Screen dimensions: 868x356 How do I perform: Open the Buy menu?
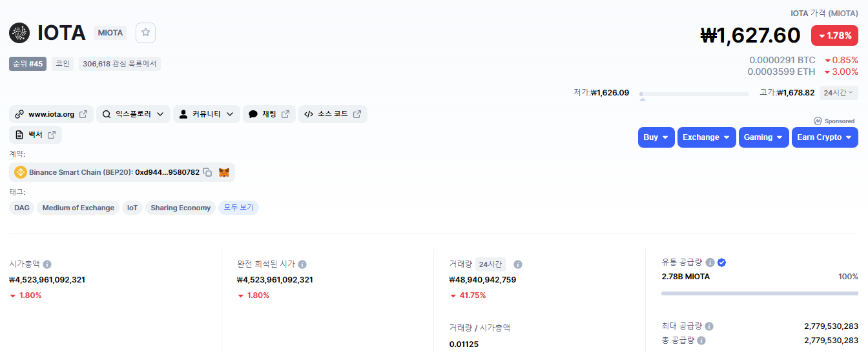pos(656,137)
